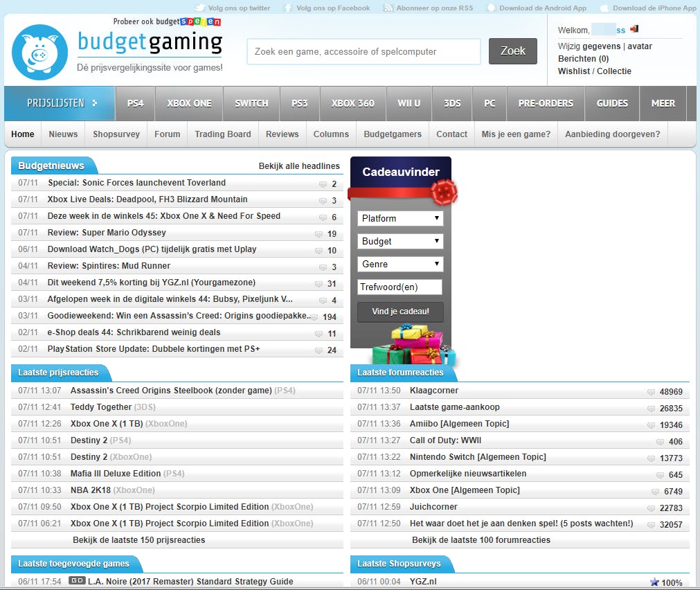Open the Trading Board menu item

(x=223, y=134)
